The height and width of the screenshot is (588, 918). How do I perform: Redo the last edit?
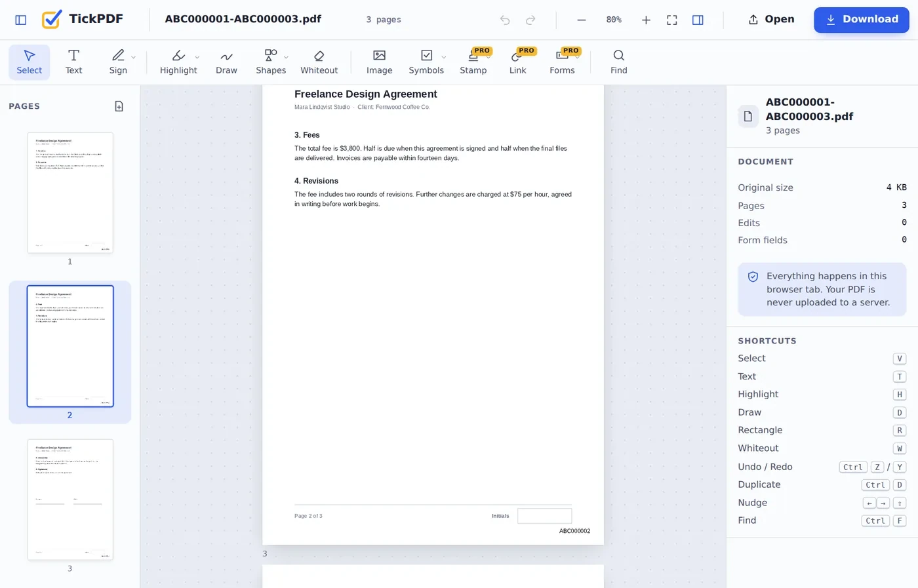(x=530, y=20)
